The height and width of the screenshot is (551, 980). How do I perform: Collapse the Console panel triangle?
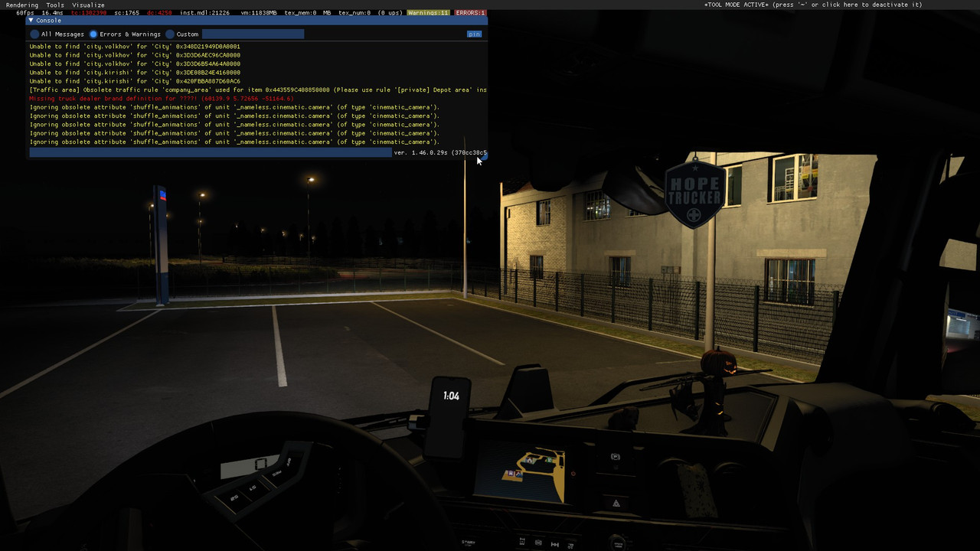(x=31, y=21)
